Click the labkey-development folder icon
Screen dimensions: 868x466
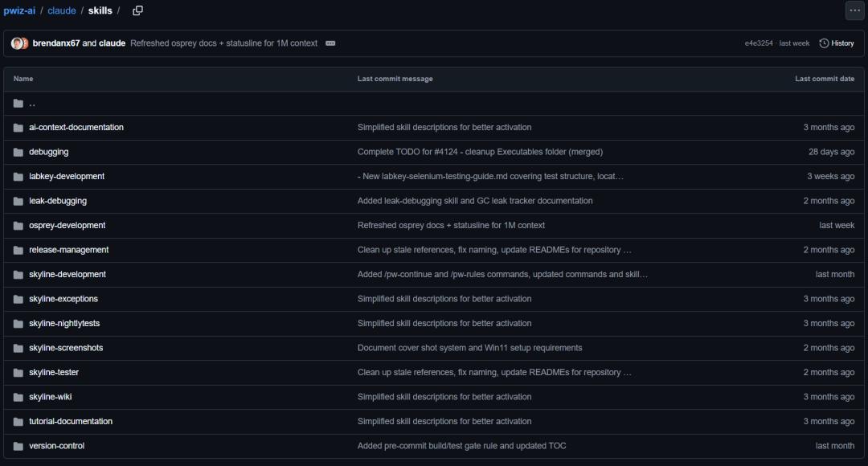(x=18, y=177)
